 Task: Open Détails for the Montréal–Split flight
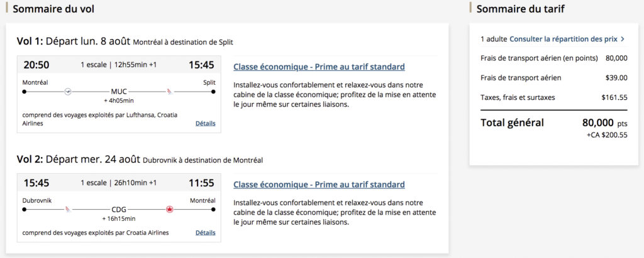tap(205, 124)
